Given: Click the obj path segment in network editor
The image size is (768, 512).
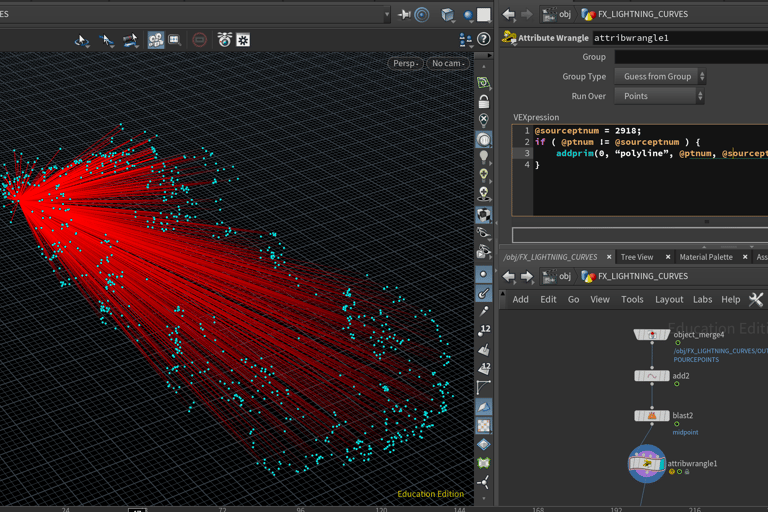Looking at the screenshot, I should (x=557, y=276).
